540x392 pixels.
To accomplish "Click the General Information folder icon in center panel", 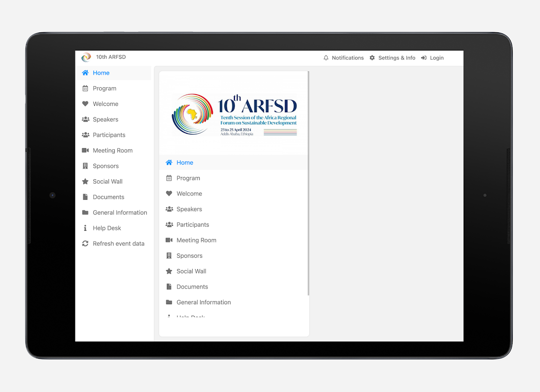I will click(169, 302).
